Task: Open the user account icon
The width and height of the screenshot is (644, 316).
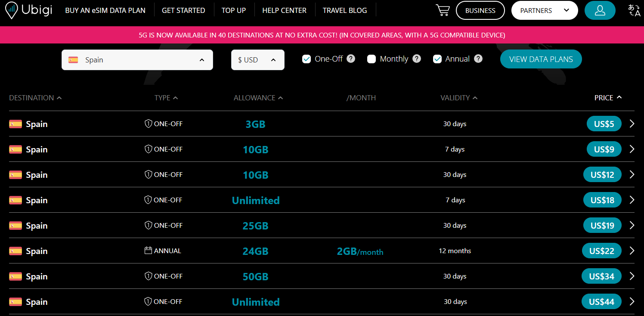Action: coord(600,10)
